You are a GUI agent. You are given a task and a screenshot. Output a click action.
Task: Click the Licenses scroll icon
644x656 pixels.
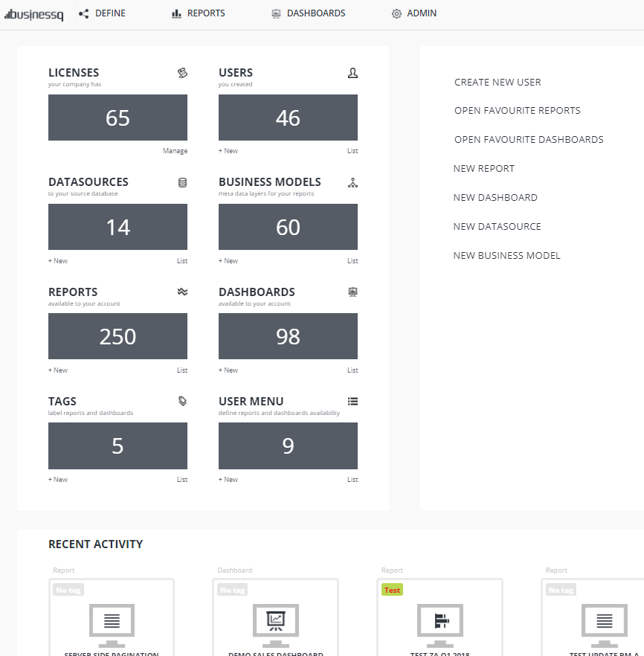click(x=182, y=73)
